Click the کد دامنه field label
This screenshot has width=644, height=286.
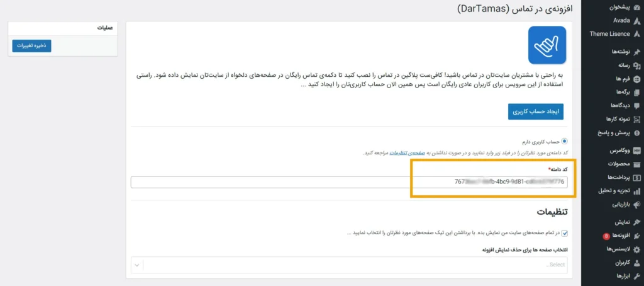coord(558,169)
